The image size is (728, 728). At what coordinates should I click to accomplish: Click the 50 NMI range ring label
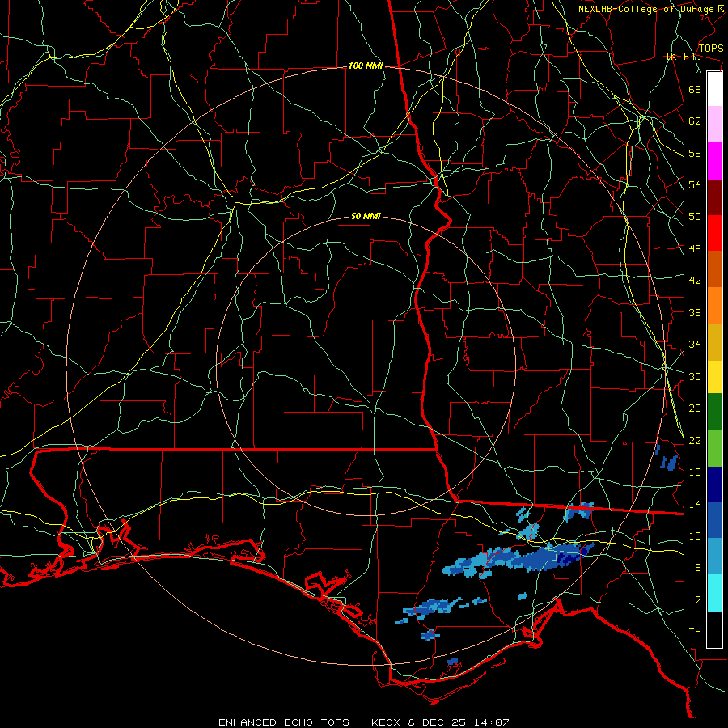pos(366,216)
